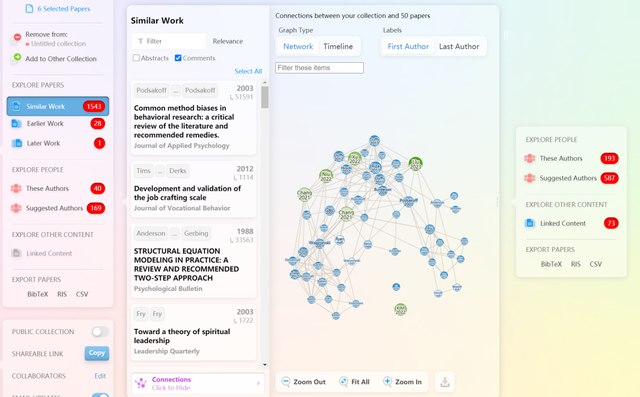
Task: Switch the graph type to Timeline
Action: [x=338, y=47]
